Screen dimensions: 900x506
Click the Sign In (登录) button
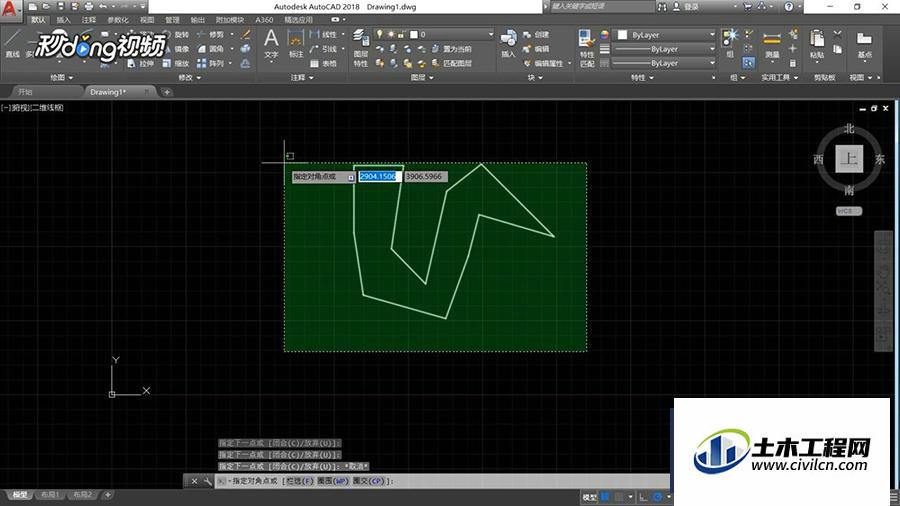pyautogui.click(x=686, y=7)
